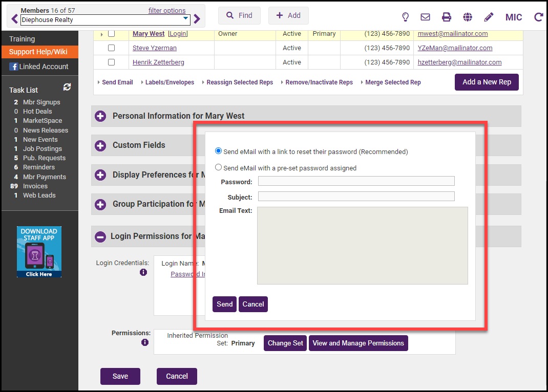Open Invoices in the Task List
The image size is (548, 392).
point(35,186)
